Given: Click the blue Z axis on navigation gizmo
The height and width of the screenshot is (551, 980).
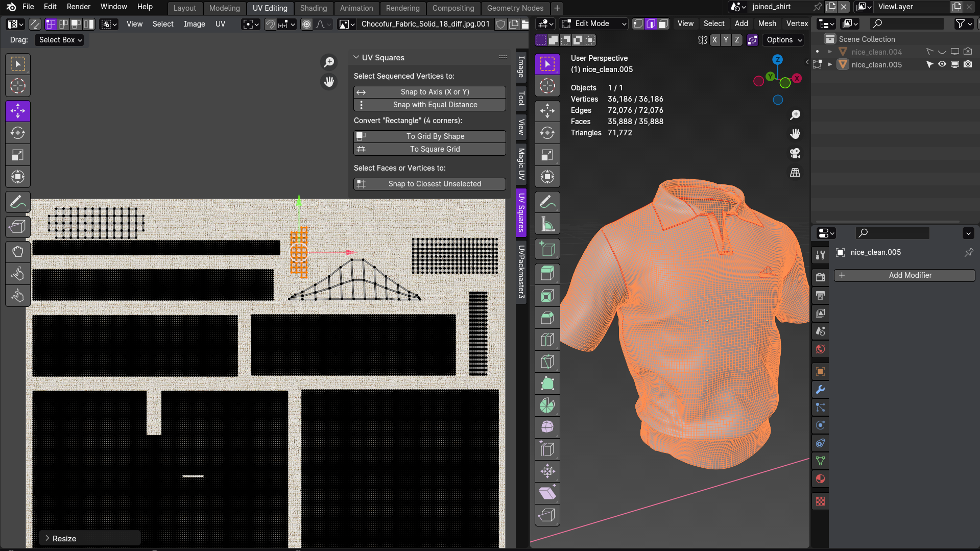Looking at the screenshot, I should tap(777, 60).
